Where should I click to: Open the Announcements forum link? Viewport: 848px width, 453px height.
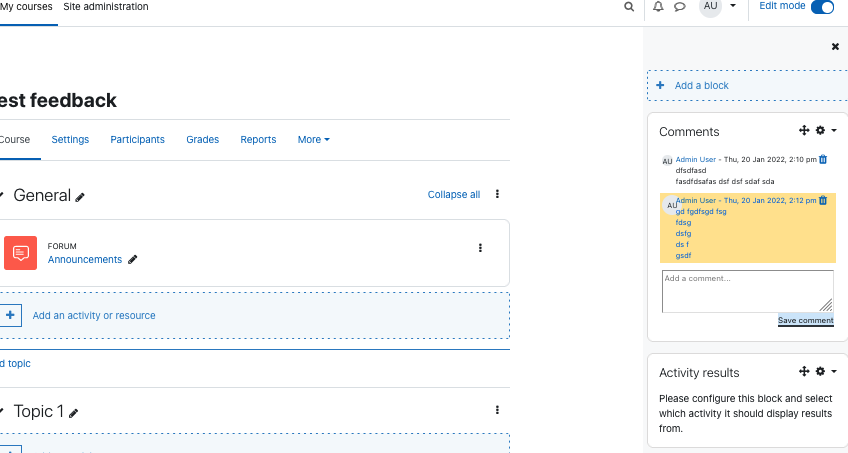point(85,259)
